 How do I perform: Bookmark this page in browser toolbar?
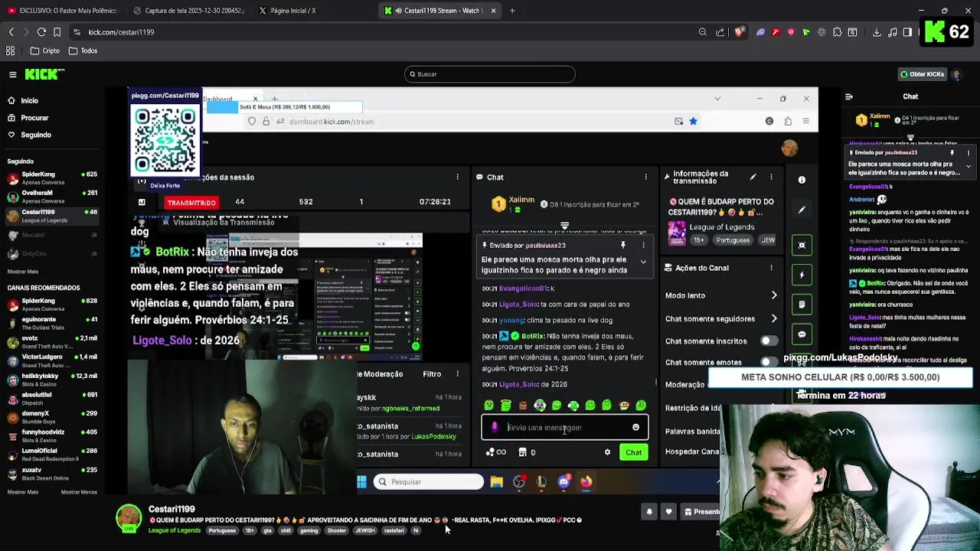57,32
